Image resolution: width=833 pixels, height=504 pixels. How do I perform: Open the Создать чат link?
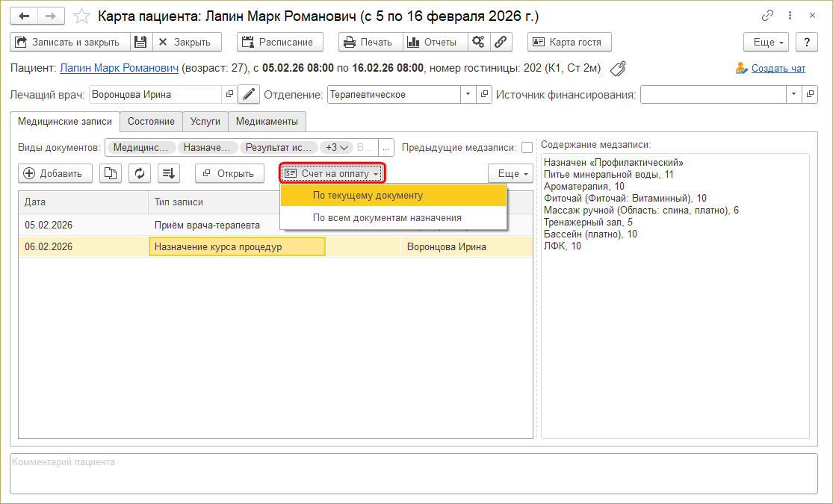[x=778, y=69]
